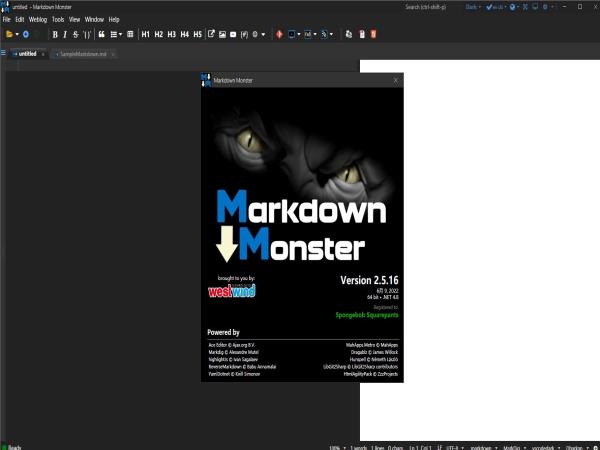600x450 pixels.
Task: Open the Window menu
Action: pos(94,20)
